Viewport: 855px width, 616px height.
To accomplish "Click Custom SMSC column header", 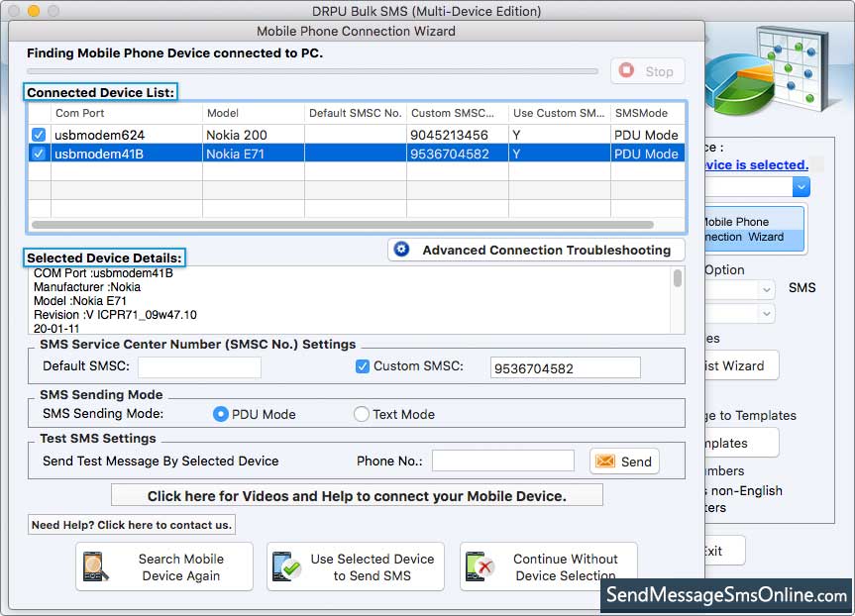I will 457,113.
